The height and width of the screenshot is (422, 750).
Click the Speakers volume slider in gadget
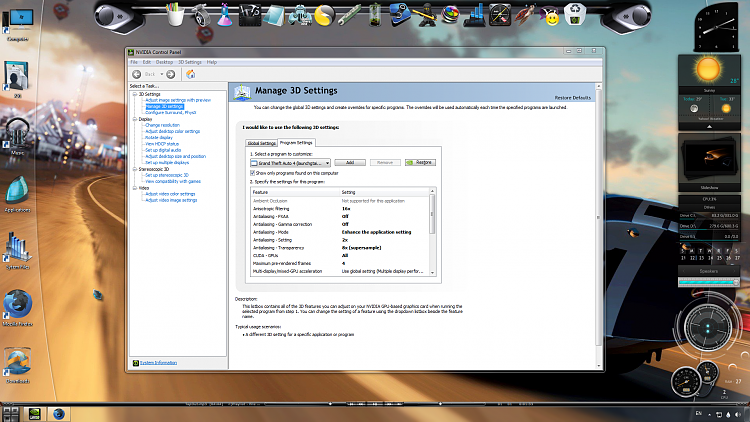[x=709, y=282]
